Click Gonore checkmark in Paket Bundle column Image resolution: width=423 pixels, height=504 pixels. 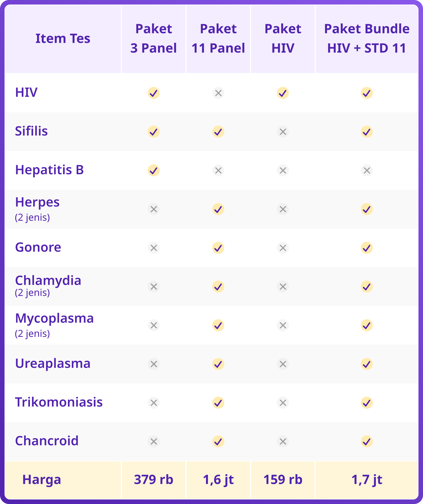pos(367,248)
